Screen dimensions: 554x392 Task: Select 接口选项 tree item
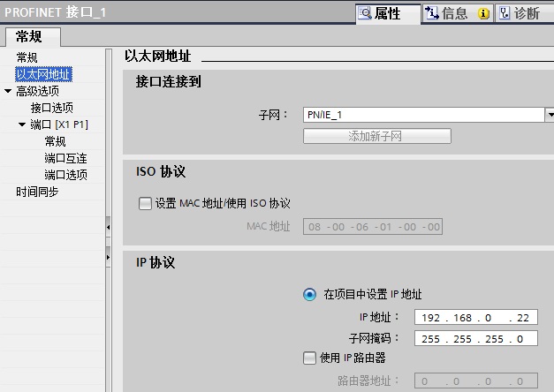pyautogui.click(x=52, y=108)
